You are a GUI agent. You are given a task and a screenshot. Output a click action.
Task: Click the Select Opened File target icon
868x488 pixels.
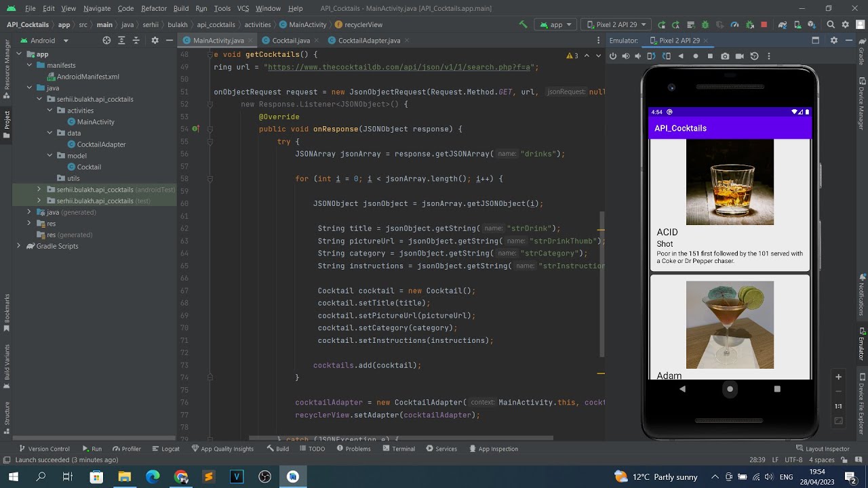click(106, 40)
